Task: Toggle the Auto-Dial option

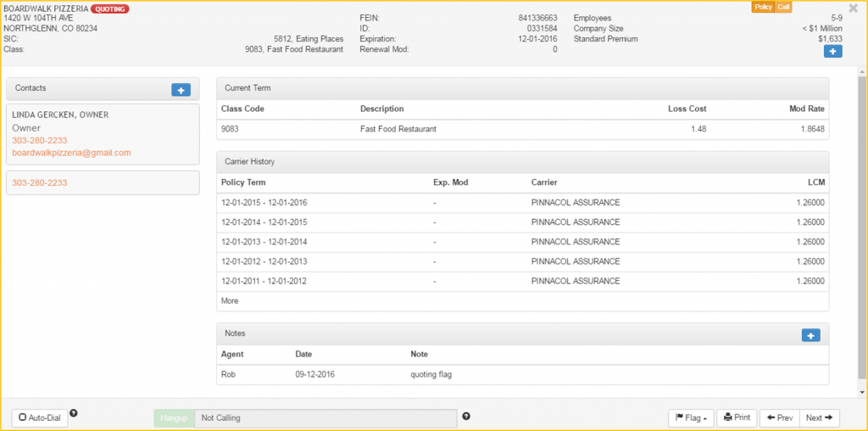Action: click(x=40, y=418)
